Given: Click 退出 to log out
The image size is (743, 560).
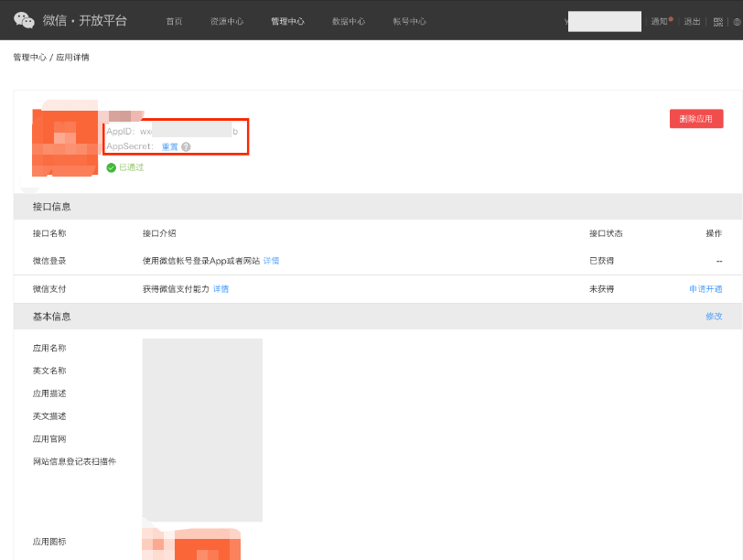Looking at the screenshot, I should pos(692,21).
